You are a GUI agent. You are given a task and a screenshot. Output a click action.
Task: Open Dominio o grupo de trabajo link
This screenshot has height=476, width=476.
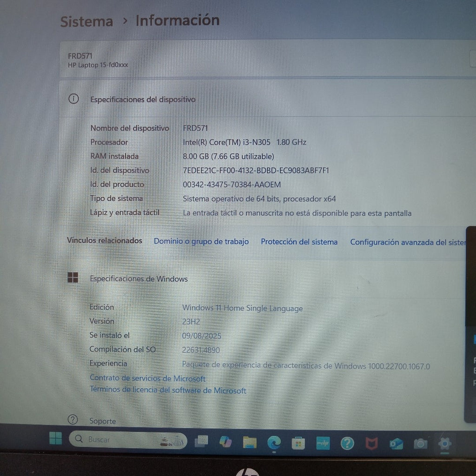[201, 242]
